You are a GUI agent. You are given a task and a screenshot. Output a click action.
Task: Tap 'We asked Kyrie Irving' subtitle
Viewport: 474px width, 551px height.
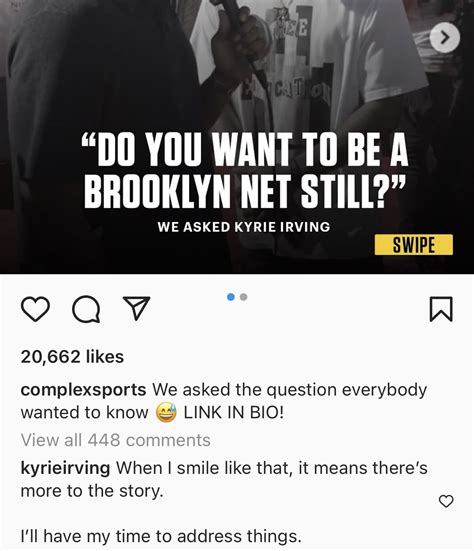tap(244, 227)
